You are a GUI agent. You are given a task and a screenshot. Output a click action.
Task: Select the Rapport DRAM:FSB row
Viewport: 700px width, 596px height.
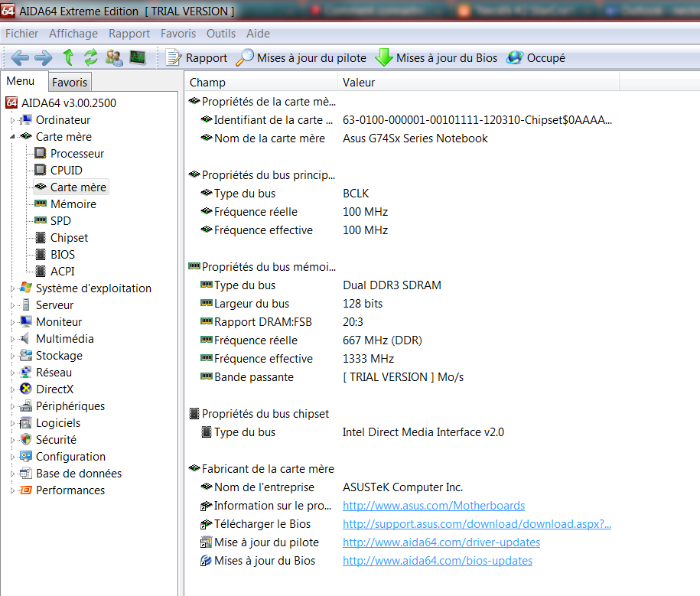[282, 322]
